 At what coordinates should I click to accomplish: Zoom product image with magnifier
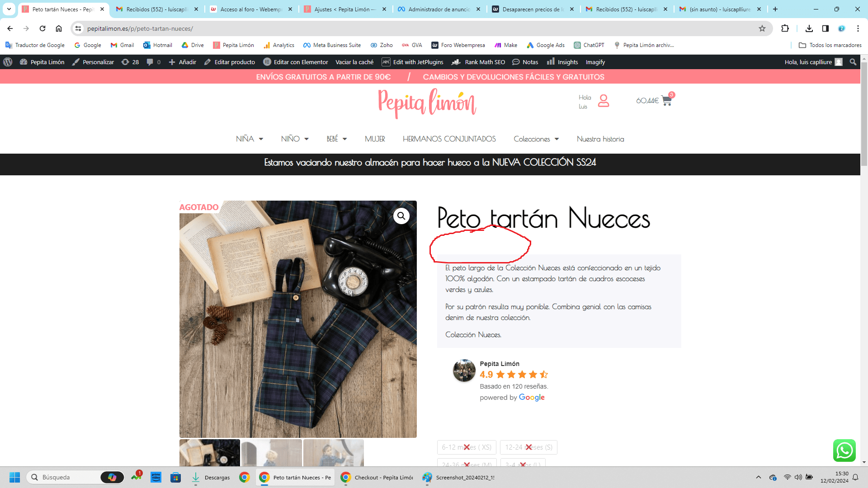point(401,216)
